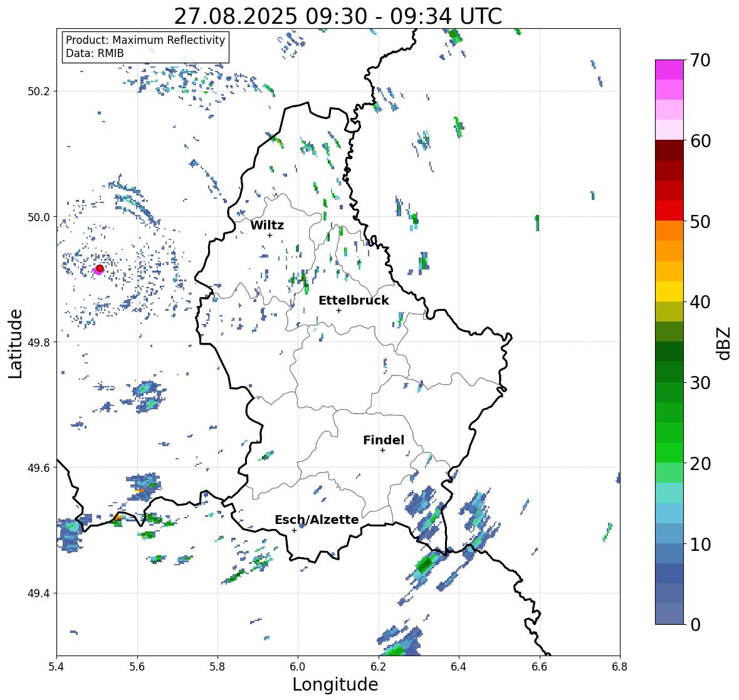Click the red dot marker near 5.5°E
This screenshot has width=739, height=700.
coord(100,268)
